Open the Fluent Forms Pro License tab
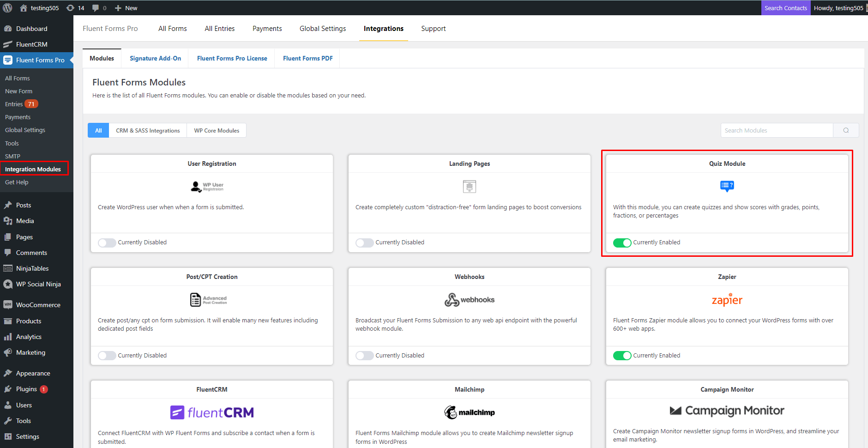Screen dimensions: 868x448 [232, 58]
